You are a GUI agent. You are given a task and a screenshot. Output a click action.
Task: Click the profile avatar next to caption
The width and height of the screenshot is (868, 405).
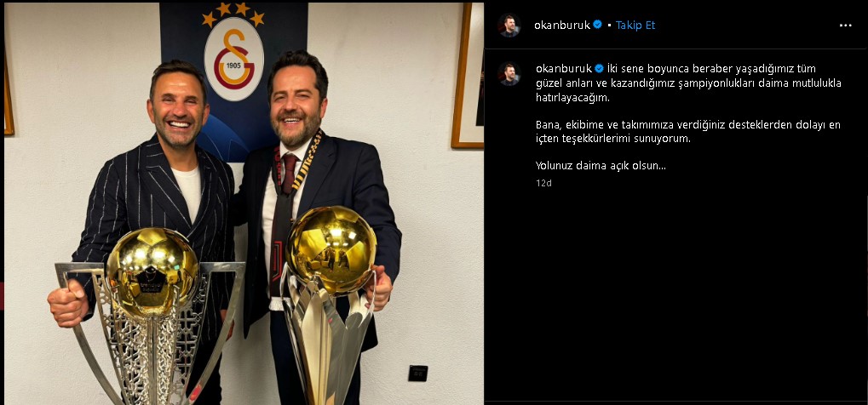(x=509, y=73)
